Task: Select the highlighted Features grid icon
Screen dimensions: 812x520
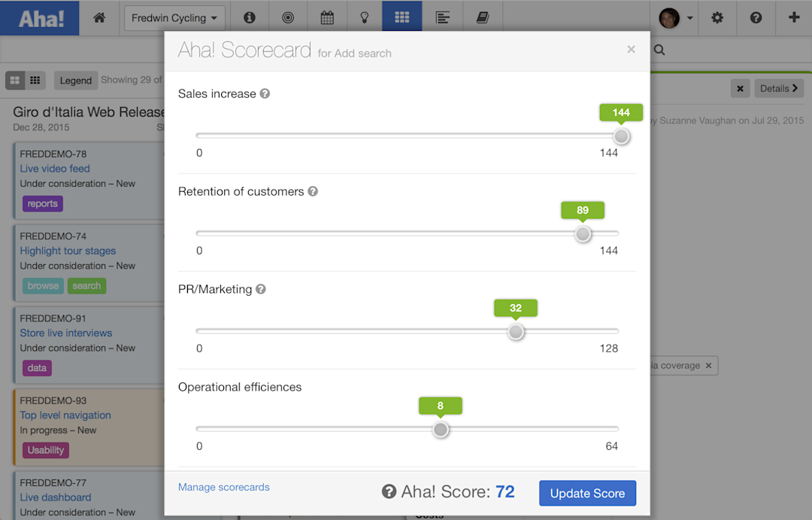Action: [401, 17]
